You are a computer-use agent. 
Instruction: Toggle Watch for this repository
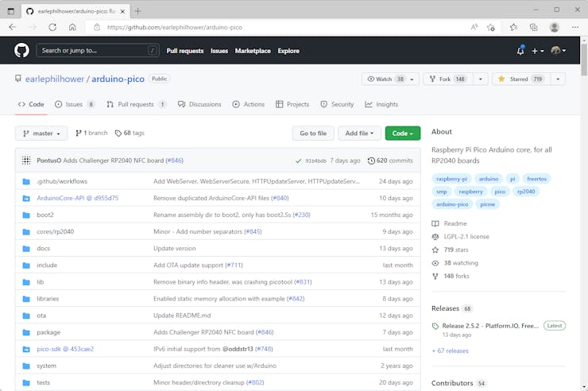tap(385, 79)
